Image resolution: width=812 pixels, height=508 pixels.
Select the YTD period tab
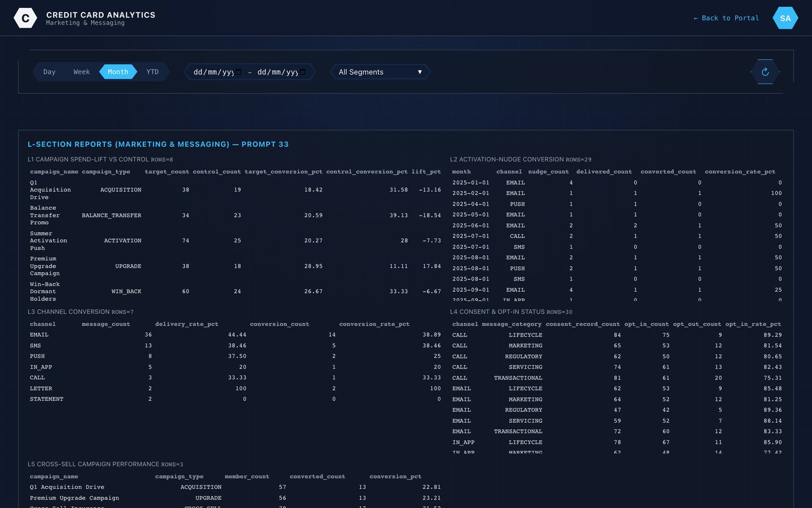click(152, 72)
